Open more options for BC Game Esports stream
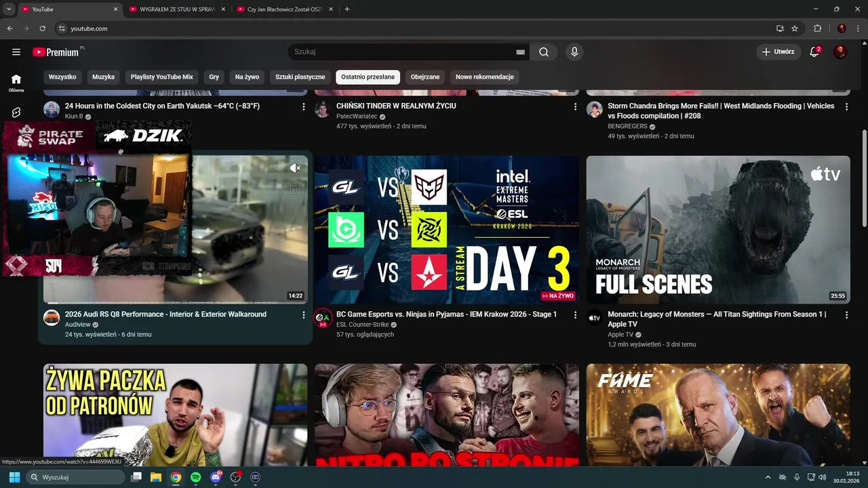The height and width of the screenshot is (488, 868). pyautogui.click(x=575, y=315)
